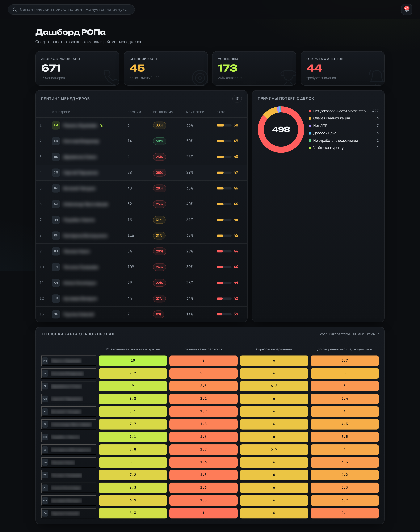Click the АН avatar badge in the rating table
The height and width of the screenshot is (532, 420).
56,283
